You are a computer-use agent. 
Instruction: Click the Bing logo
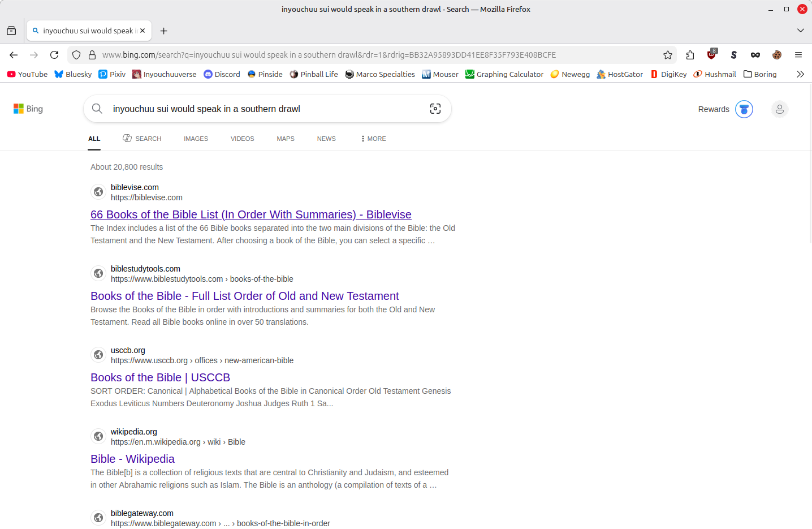pyautogui.click(x=28, y=109)
